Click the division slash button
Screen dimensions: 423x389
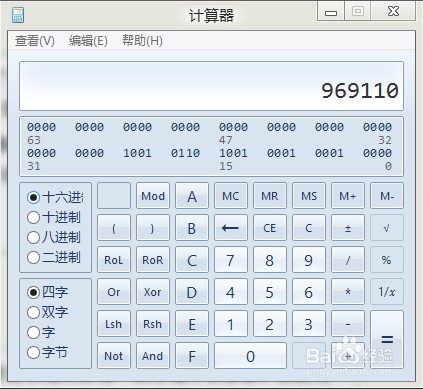[348, 260]
